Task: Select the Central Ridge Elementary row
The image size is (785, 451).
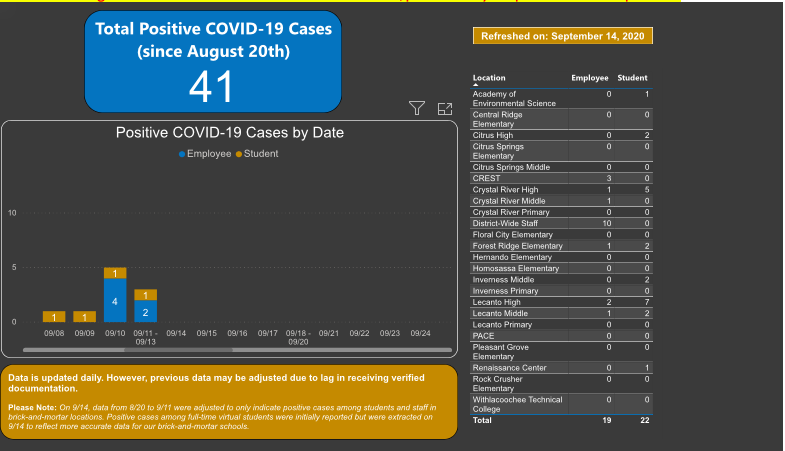Action: click(562, 119)
